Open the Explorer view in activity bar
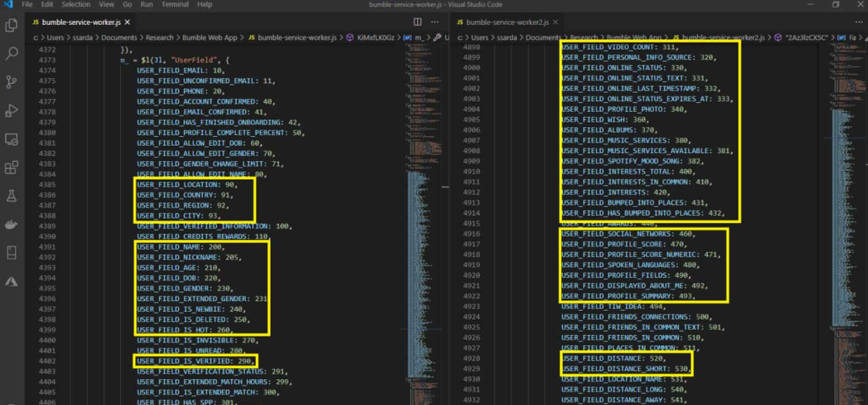This screenshot has height=405, width=868. (x=11, y=26)
